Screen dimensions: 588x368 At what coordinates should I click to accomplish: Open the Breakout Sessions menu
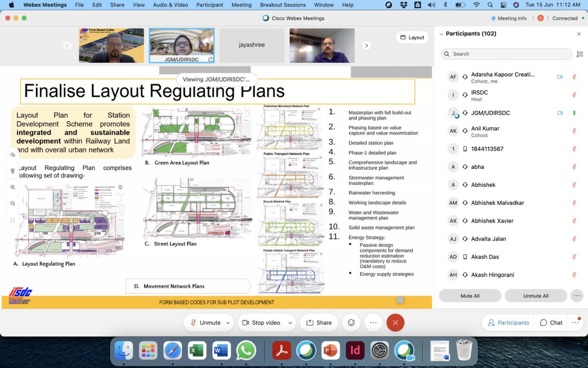tap(283, 5)
